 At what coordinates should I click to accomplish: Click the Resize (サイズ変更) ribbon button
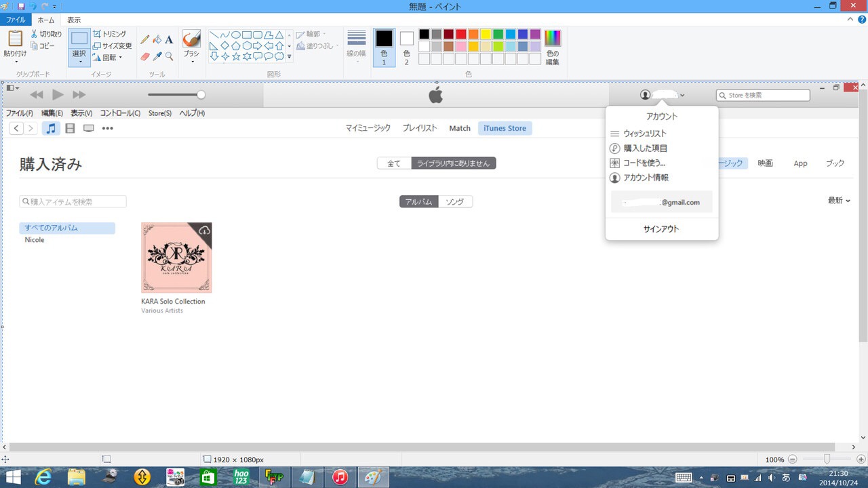[x=113, y=46]
